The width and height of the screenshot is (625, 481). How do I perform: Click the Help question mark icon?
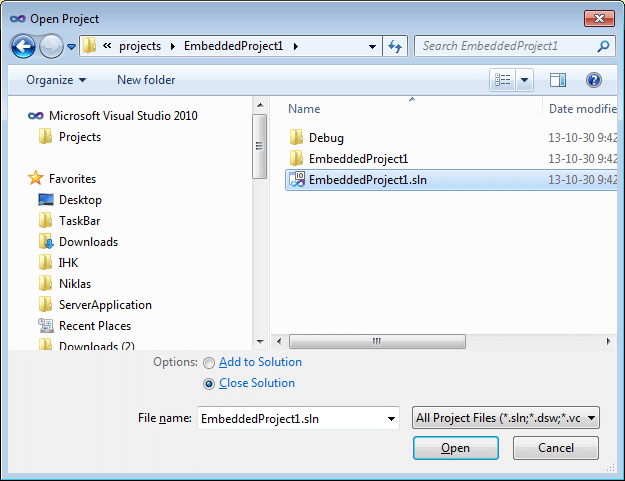pyautogui.click(x=594, y=80)
